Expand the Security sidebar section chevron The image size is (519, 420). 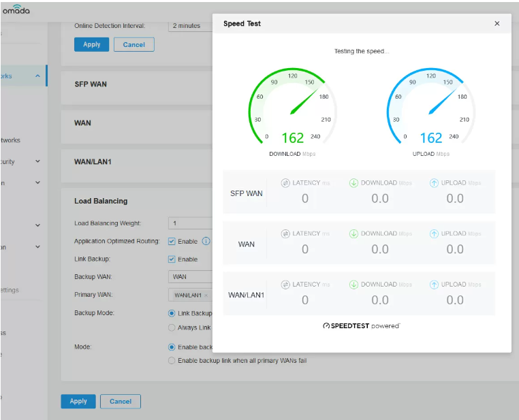coord(37,162)
